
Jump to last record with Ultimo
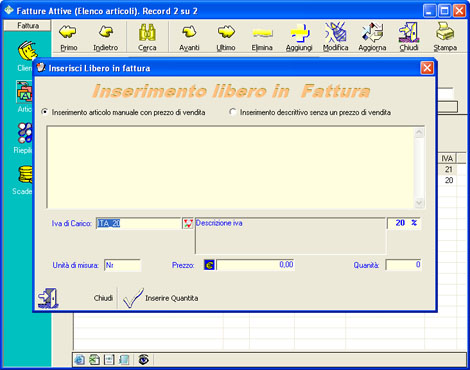[226, 37]
